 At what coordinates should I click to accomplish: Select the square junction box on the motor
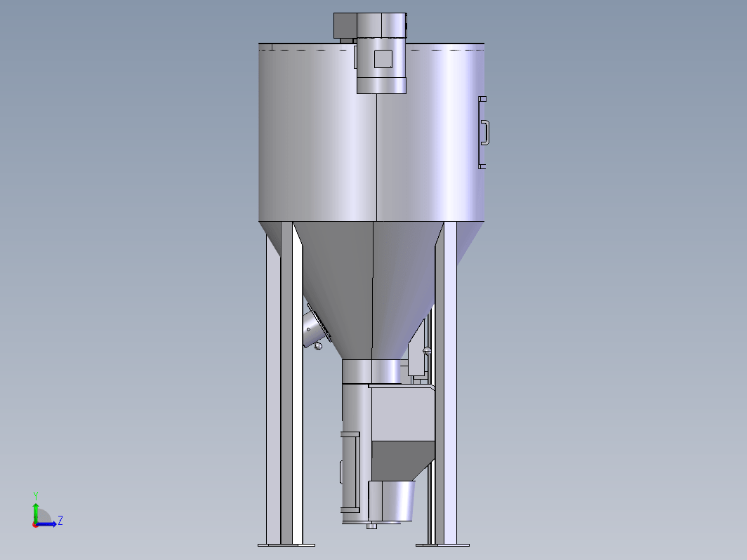pos(383,59)
